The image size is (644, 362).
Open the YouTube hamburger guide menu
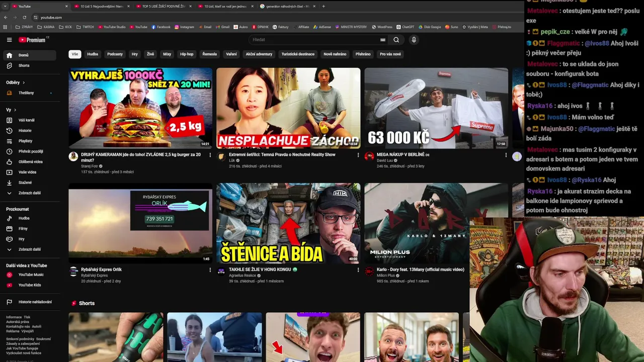coord(9,40)
